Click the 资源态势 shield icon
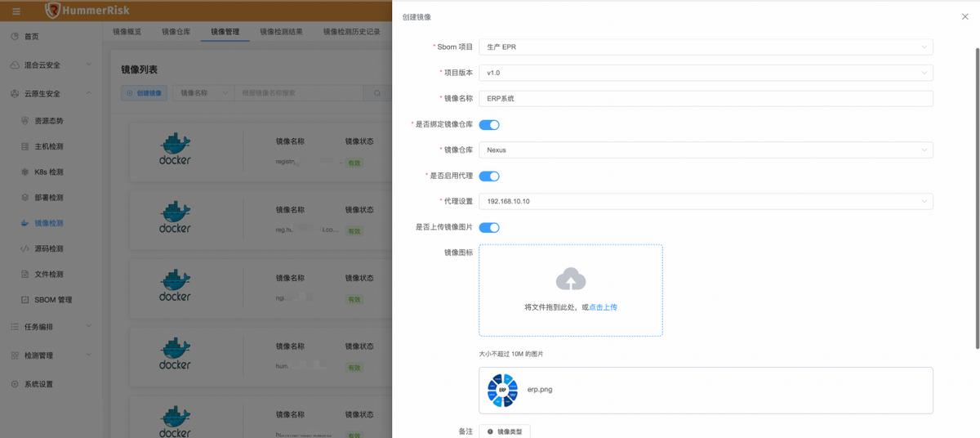Image resolution: width=980 pixels, height=438 pixels. (x=25, y=121)
